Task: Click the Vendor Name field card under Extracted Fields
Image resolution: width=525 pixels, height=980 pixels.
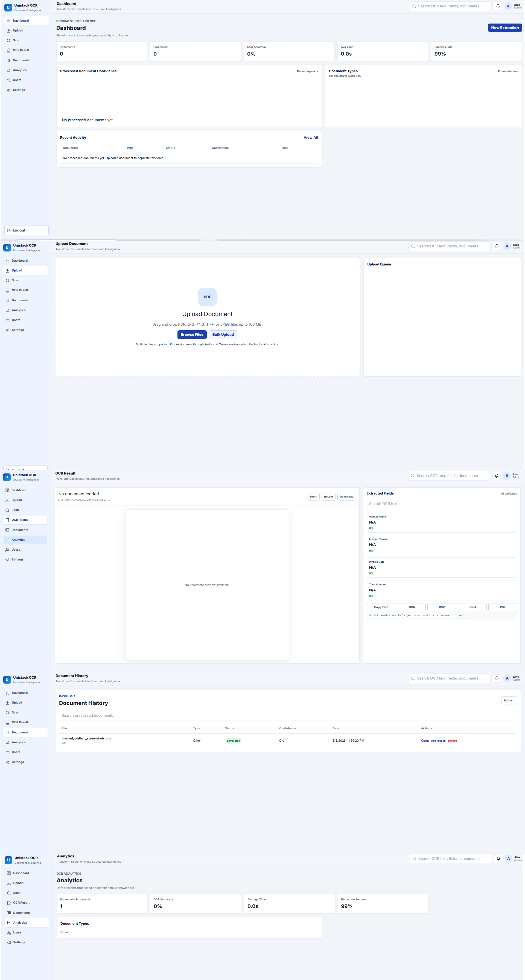Action: (441, 522)
